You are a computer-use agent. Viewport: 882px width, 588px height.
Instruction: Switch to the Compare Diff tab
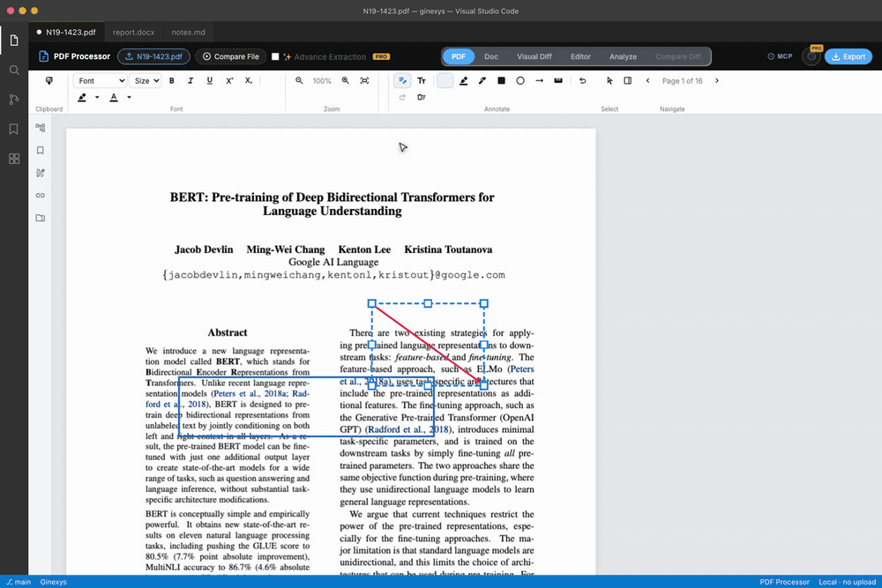tap(678, 56)
